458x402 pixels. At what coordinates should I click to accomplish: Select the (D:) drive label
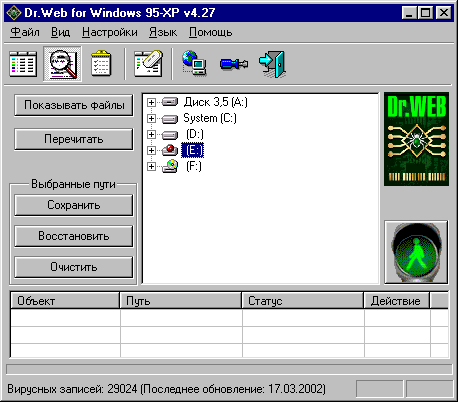click(195, 134)
